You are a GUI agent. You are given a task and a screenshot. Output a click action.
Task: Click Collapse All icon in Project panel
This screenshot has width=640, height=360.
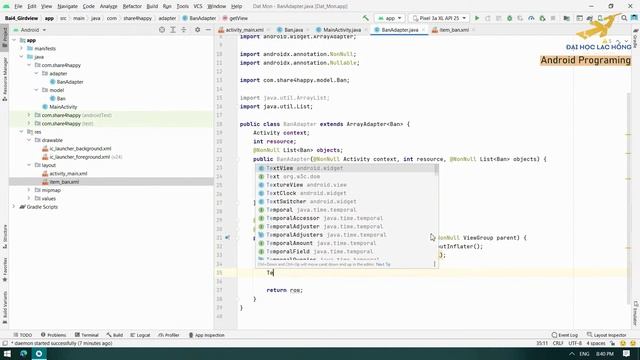[x=184, y=30]
